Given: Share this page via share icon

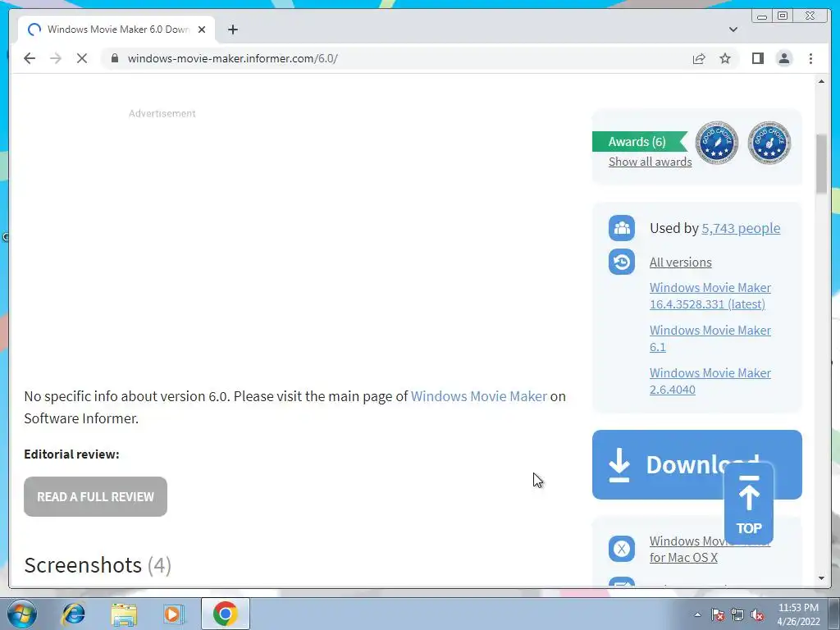Looking at the screenshot, I should 699,58.
